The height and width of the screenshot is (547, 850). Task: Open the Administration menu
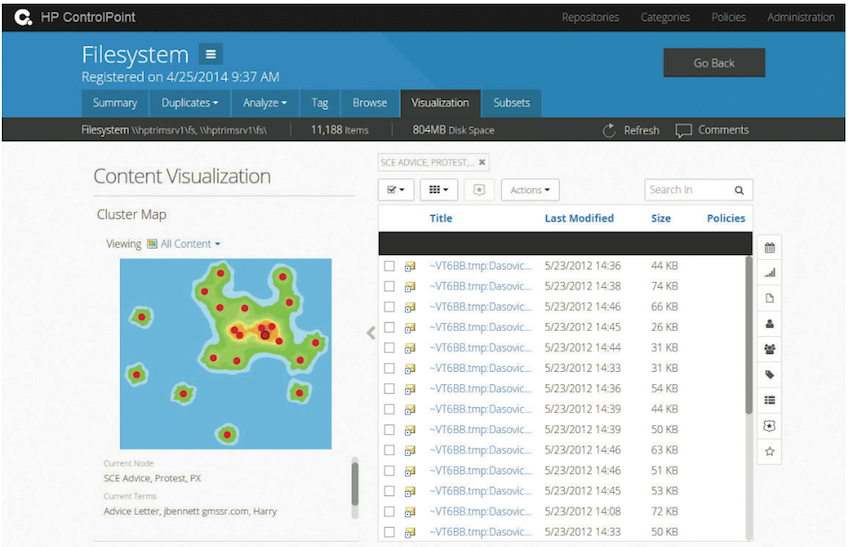point(801,17)
